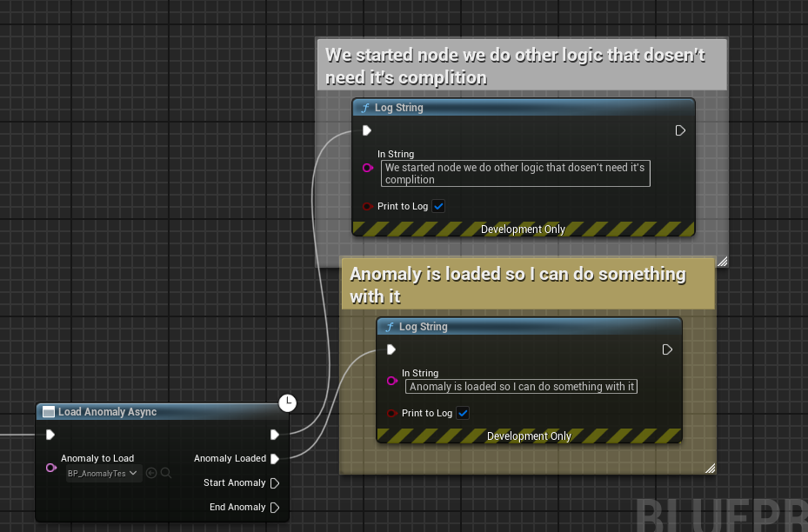The width and height of the screenshot is (808, 532).
Task: Click the In String pin in the gray comment's Log String node
Action: (x=368, y=168)
